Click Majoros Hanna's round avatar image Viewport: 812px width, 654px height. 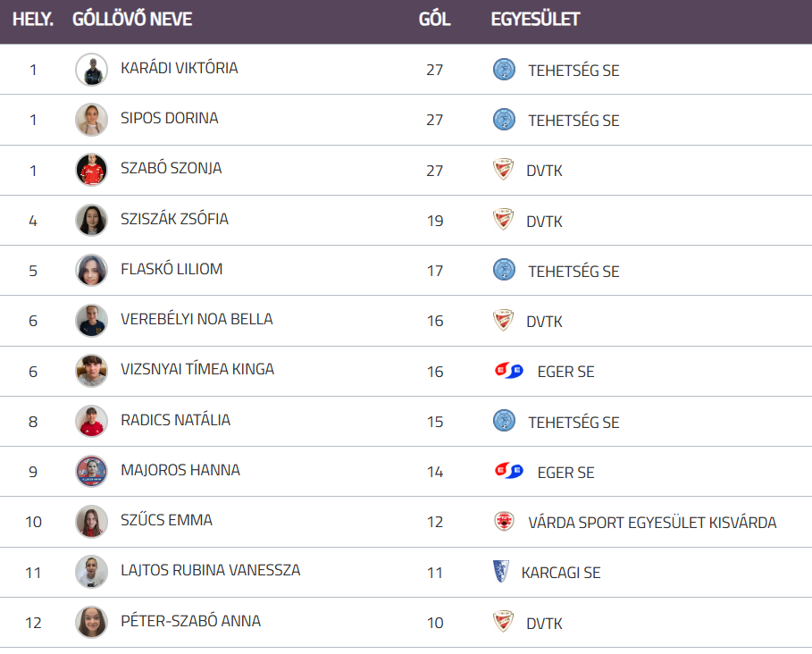[x=91, y=472]
